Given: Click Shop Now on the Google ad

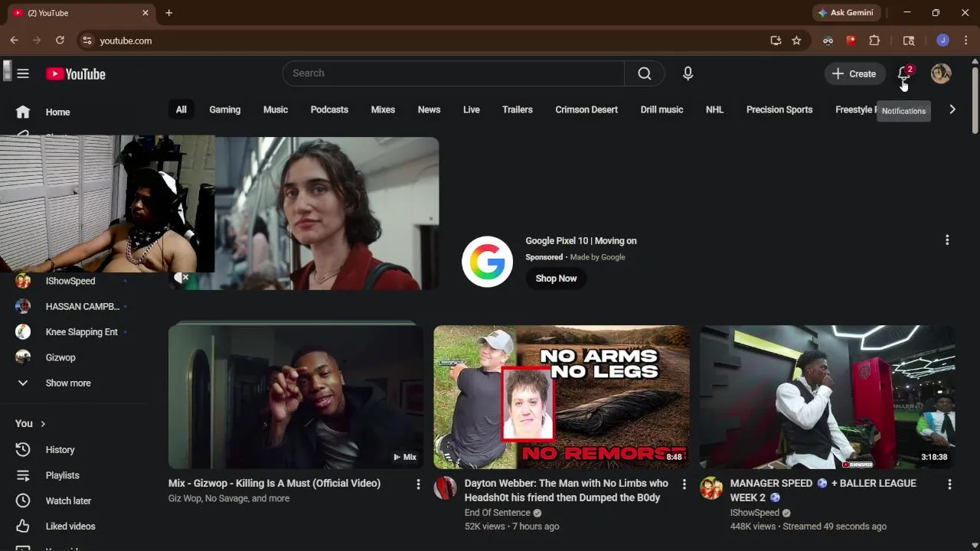Looking at the screenshot, I should (556, 279).
